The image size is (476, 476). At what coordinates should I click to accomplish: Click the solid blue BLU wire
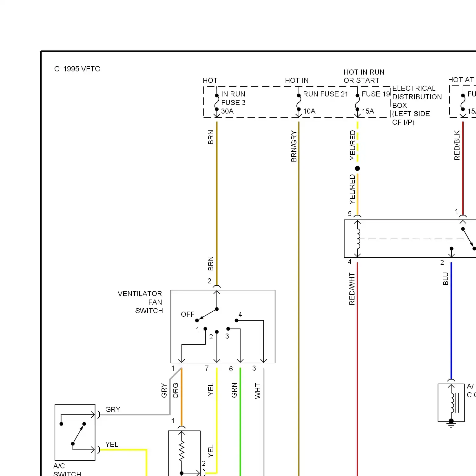click(x=451, y=321)
